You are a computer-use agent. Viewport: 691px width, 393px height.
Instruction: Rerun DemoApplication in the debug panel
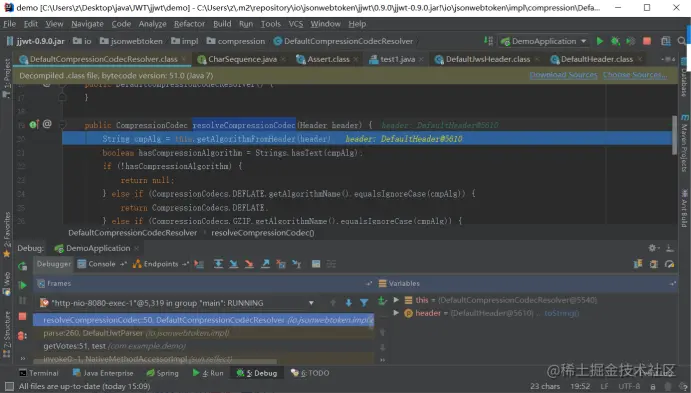(22, 266)
